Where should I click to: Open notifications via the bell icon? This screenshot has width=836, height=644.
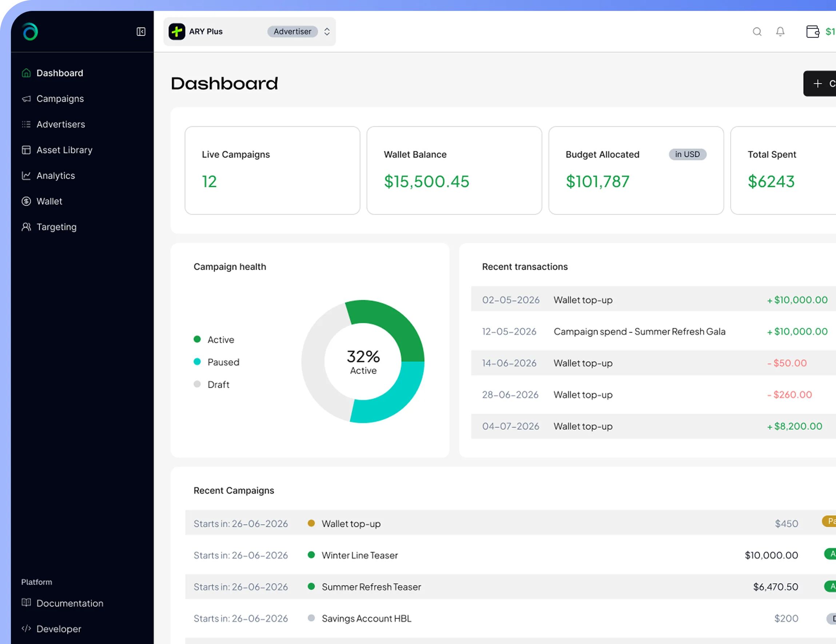pyautogui.click(x=780, y=31)
